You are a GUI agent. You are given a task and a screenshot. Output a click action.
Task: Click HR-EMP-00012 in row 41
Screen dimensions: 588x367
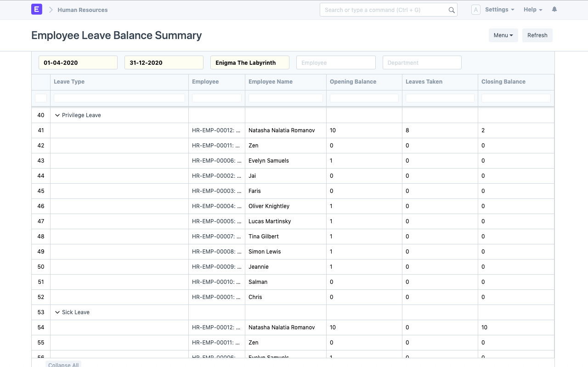click(217, 130)
